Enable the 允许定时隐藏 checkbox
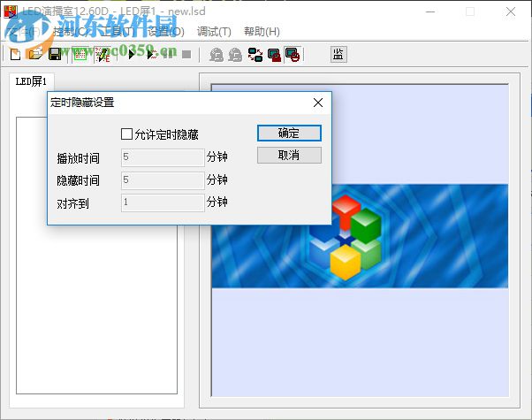The width and height of the screenshot is (532, 420). (x=126, y=134)
